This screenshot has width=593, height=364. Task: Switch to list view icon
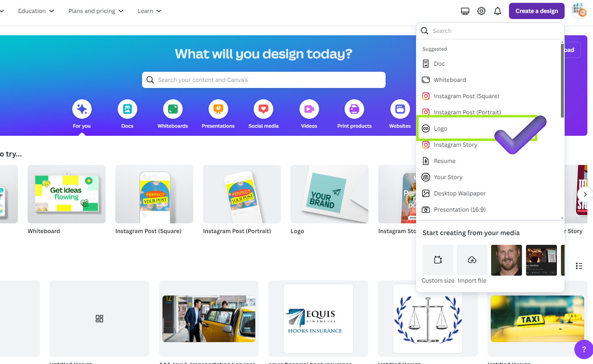click(x=579, y=266)
